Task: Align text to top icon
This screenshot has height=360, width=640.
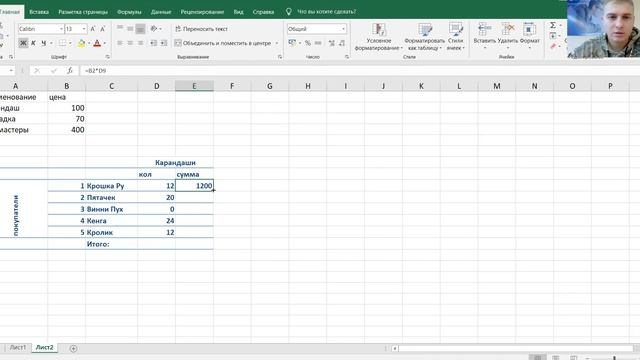Action: pyautogui.click(x=120, y=28)
